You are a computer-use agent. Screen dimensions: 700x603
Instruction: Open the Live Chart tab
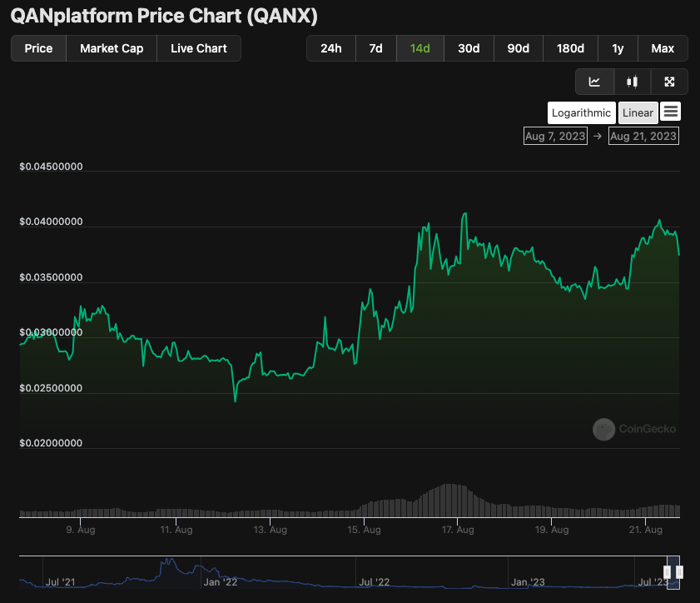point(199,48)
